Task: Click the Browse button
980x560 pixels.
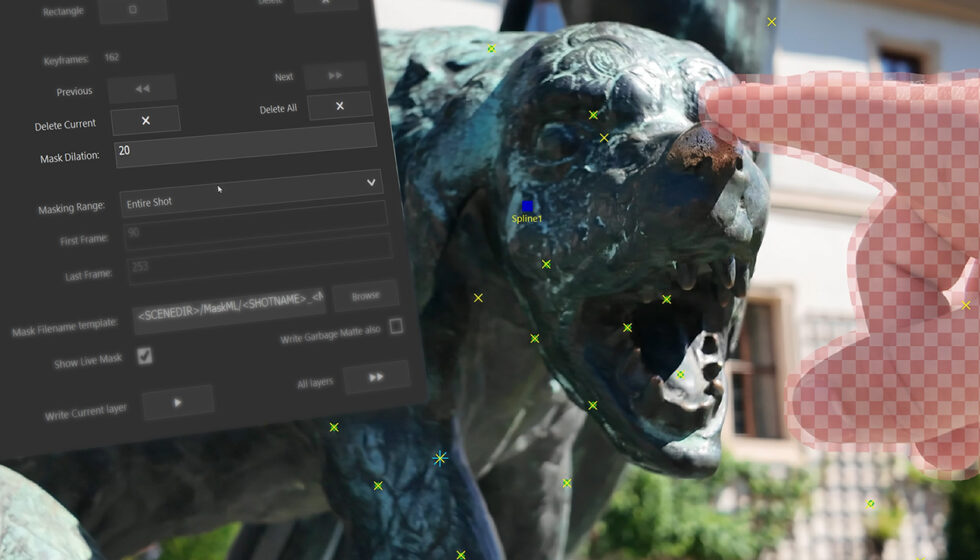Action: (x=366, y=296)
